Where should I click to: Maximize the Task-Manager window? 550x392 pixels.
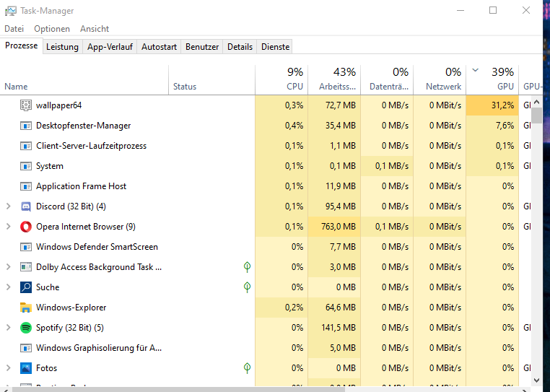493,11
